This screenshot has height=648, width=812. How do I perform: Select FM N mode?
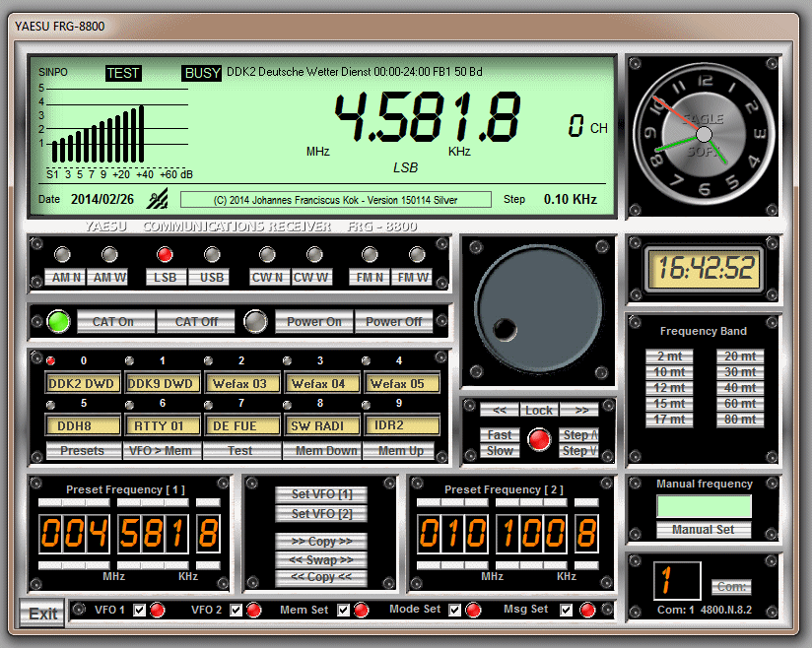point(370,278)
